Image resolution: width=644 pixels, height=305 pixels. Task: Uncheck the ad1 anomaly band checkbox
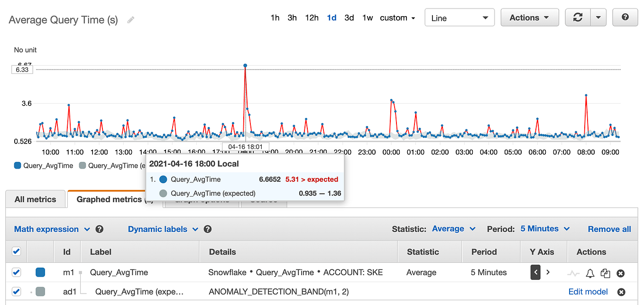tap(17, 291)
